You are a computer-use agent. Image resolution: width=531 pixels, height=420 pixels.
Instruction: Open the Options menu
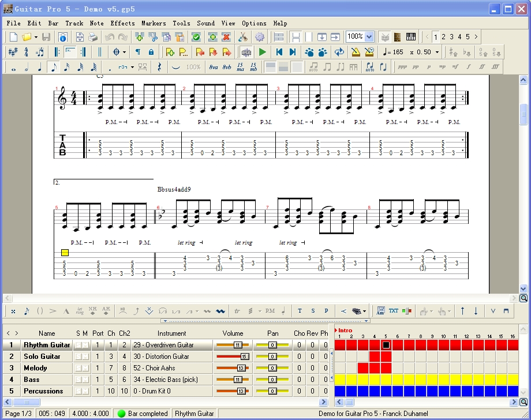[254, 23]
